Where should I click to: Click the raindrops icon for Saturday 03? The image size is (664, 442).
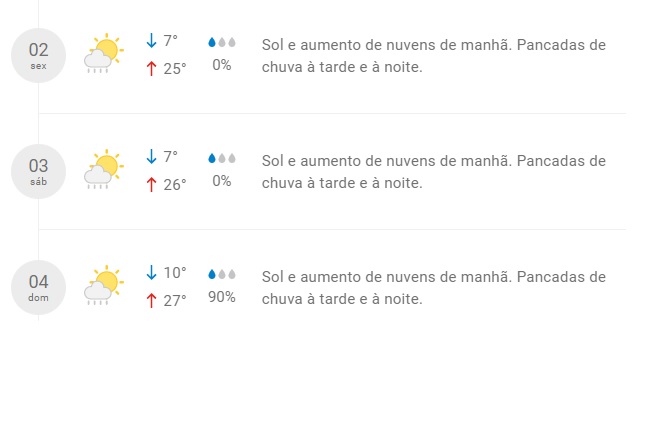pyautogui.click(x=221, y=158)
